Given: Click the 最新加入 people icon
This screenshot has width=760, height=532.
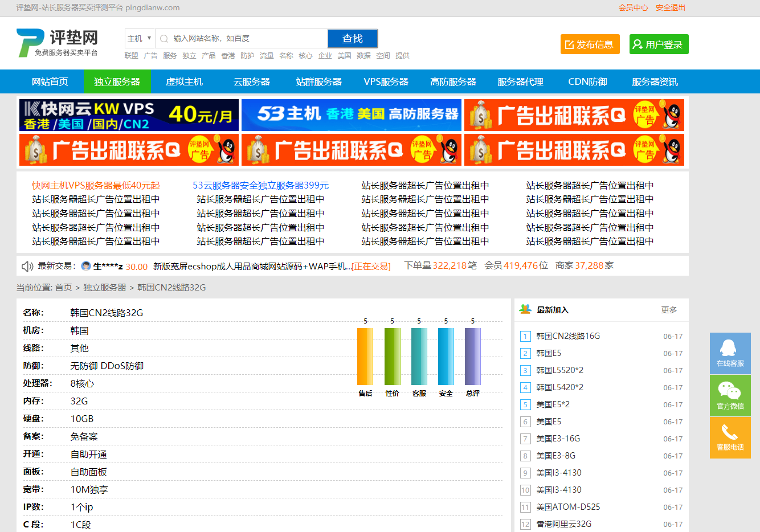Looking at the screenshot, I should coord(525,309).
